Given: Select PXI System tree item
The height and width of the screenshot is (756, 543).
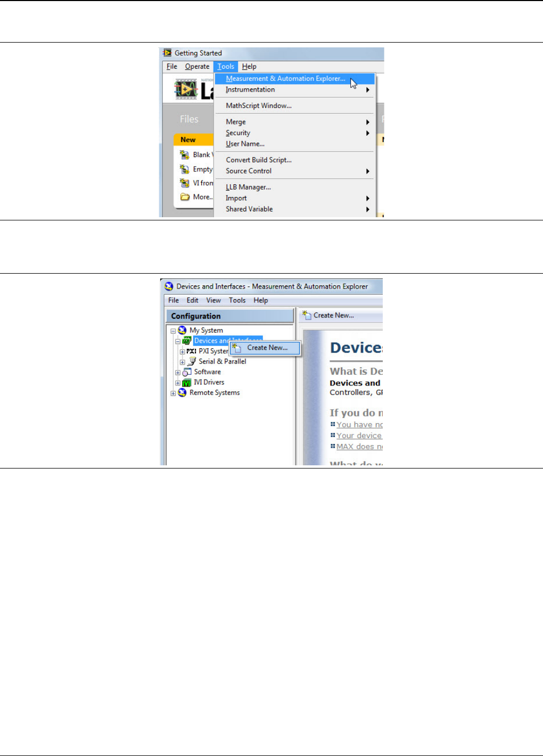Looking at the screenshot, I should point(213,351).
